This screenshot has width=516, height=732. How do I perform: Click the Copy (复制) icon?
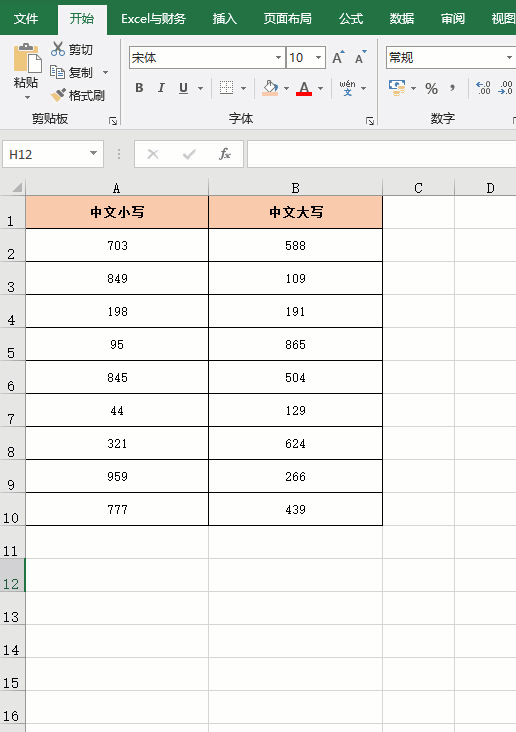(57, 72)
